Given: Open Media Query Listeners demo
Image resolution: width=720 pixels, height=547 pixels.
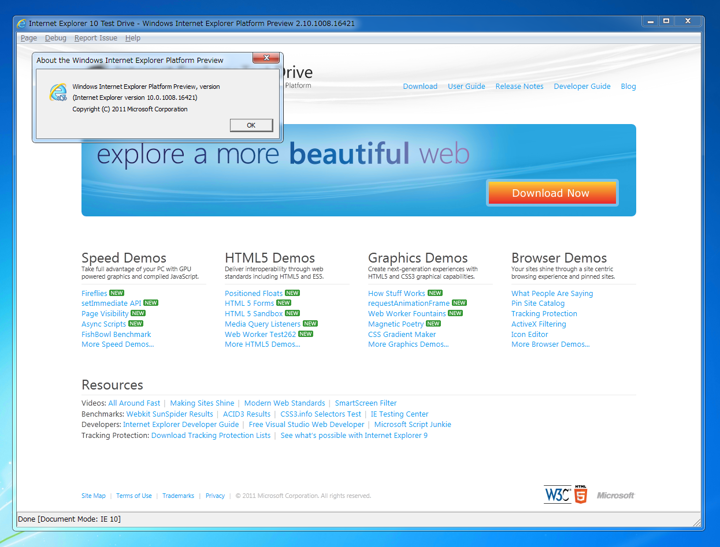Looking at the screenshot, I should [x=262, y=324].
